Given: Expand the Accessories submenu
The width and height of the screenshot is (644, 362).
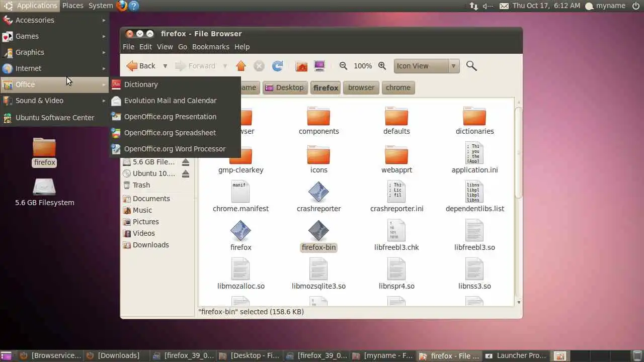Looking at the screenshot, I should (54, 20).
